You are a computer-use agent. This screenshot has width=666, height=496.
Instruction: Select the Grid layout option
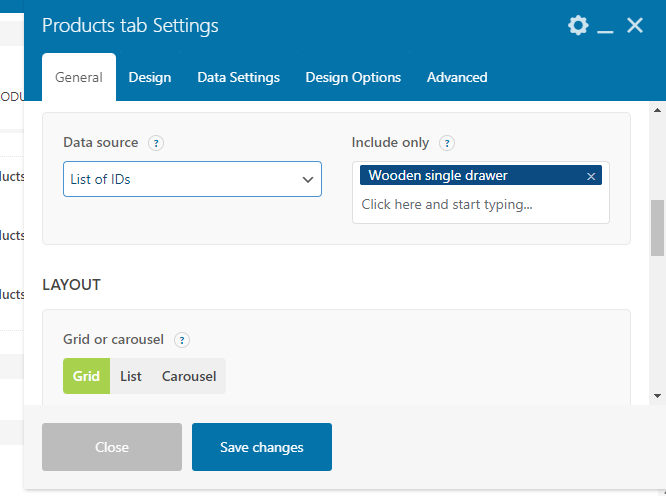(x=86, y=376)
